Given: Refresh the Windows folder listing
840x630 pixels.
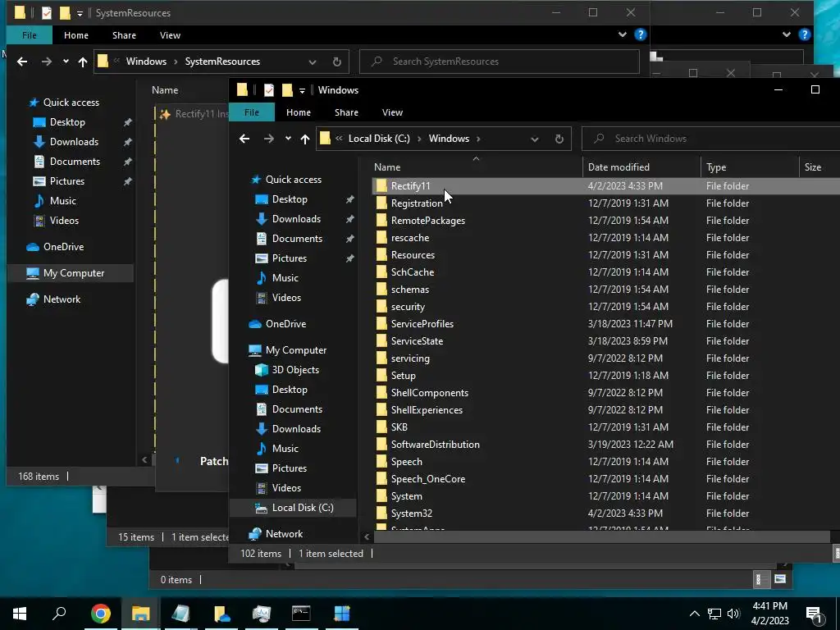Looking at the screenshot, I should click(559, 139).
